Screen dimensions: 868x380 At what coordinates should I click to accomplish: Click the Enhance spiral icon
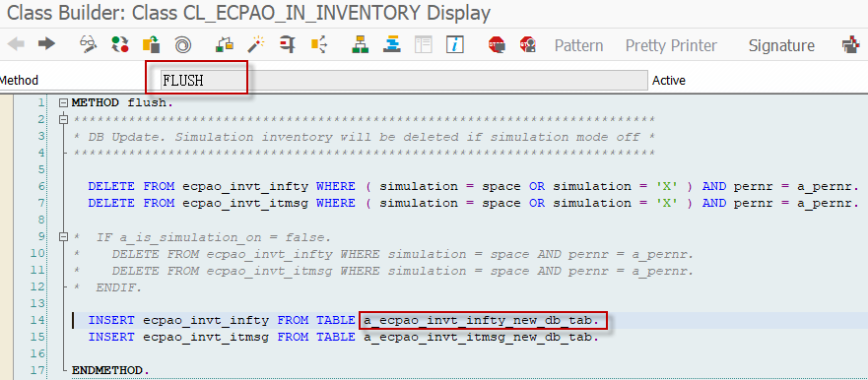(x=182, y=44)
